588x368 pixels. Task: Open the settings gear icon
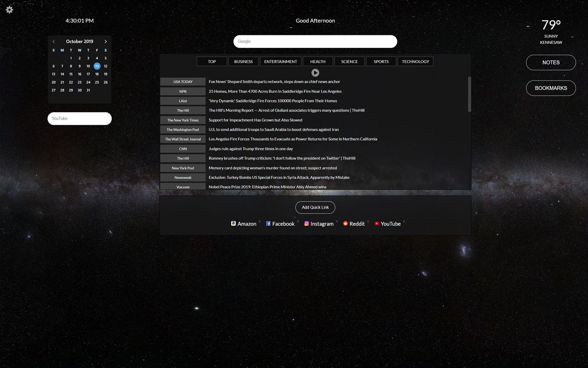[x=9, y=10]
